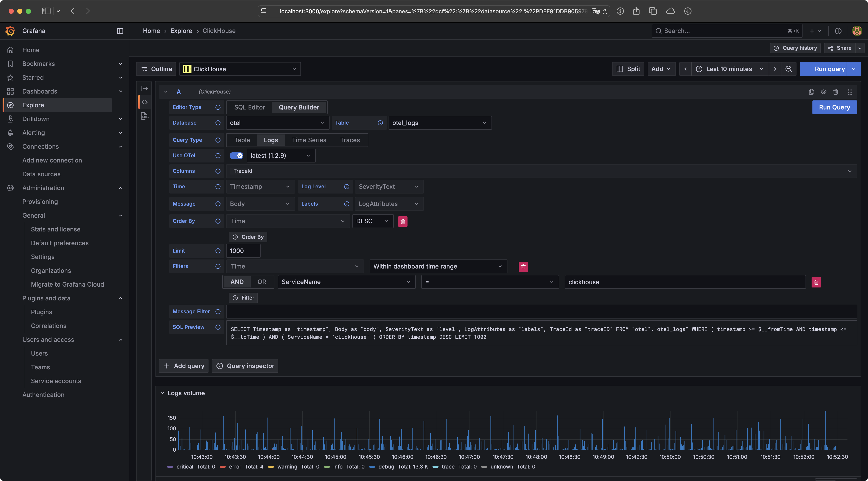Image resolution: width=868 pixels, height=481 pixels.
Task: Open the otel_logs table dropdown
Action: tap(440, 123)
